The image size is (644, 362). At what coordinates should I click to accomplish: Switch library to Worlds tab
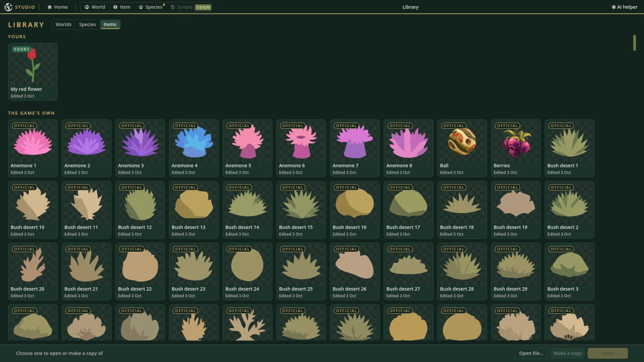tap(64, 25)
